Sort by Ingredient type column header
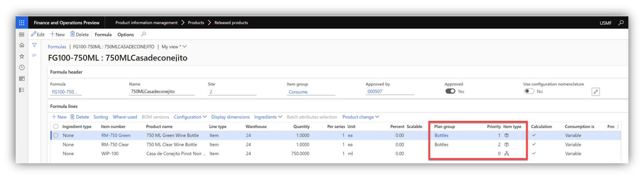This screenshot has width=644, height=179. coord(77,126)
